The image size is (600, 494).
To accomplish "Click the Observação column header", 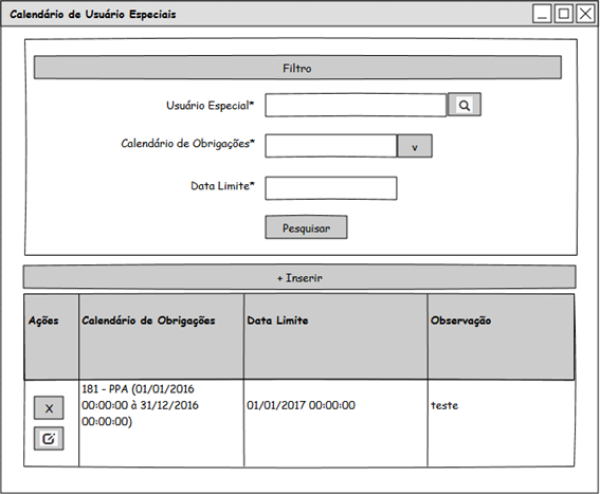I will pos(500,321).
